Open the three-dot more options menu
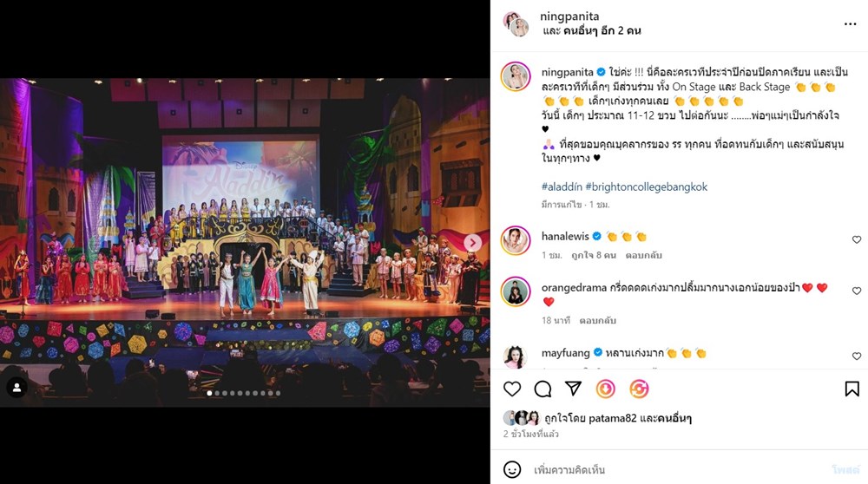The image size is (868, 484). coord(851,23)
